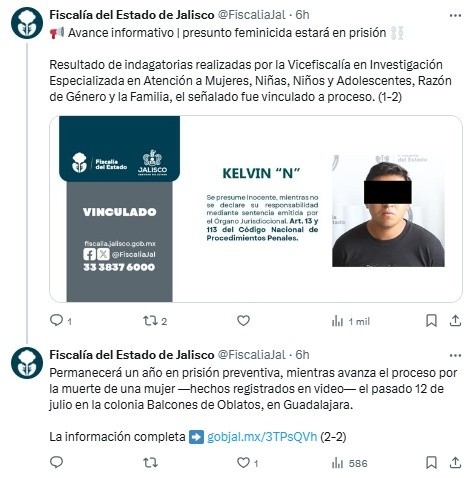Share the first tweet
The image size is (475, 478).
pos(455,321)
